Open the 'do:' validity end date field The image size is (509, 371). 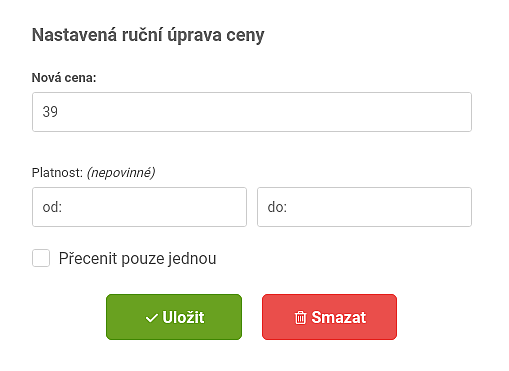pyautogui.click(x=365, y=207)
